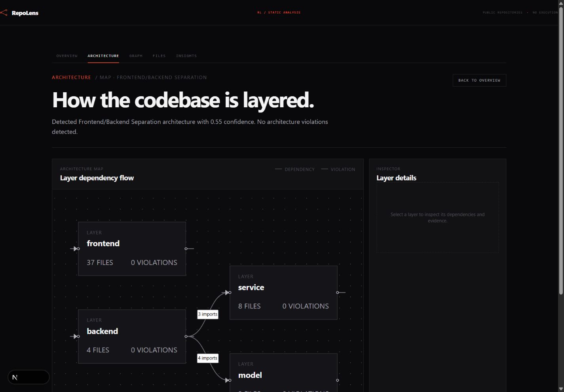Viewport: 564px width, 392px height.
Task: Click the RepoLens logo icon
Action: click(x=4, y=13)
